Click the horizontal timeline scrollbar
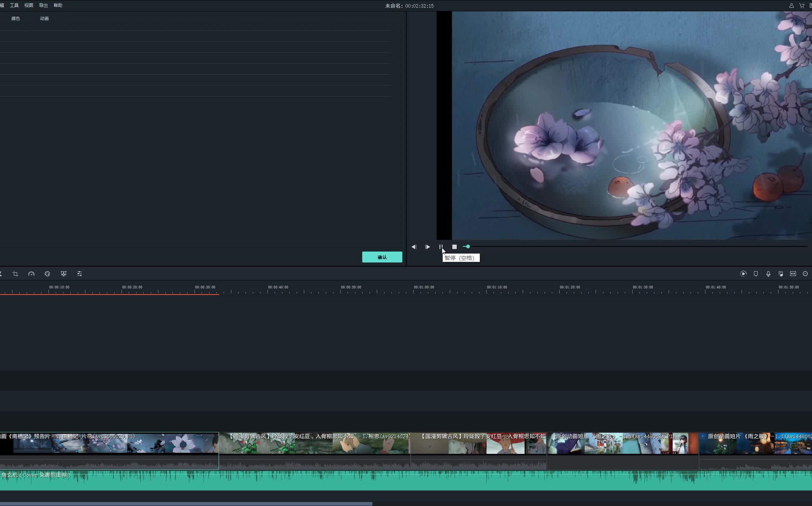The height and width of the screenshot is (506, 812). click(x=186, y=504)
